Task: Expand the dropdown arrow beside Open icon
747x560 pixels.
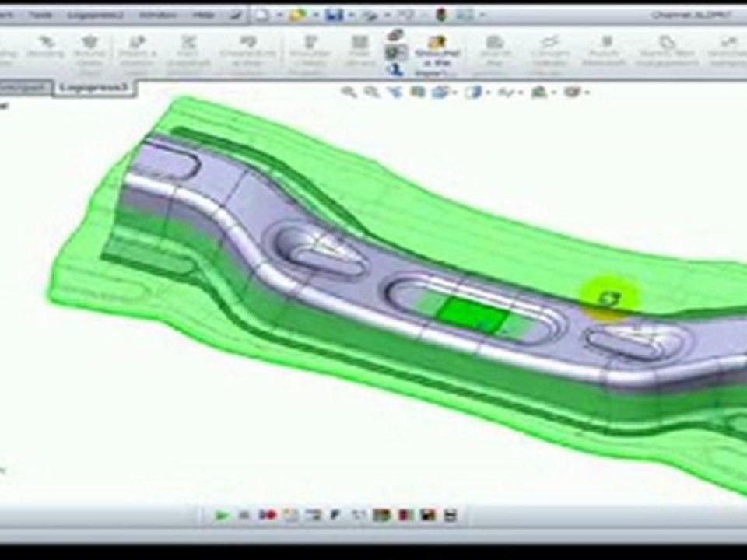Action: (x=315, y=16)
